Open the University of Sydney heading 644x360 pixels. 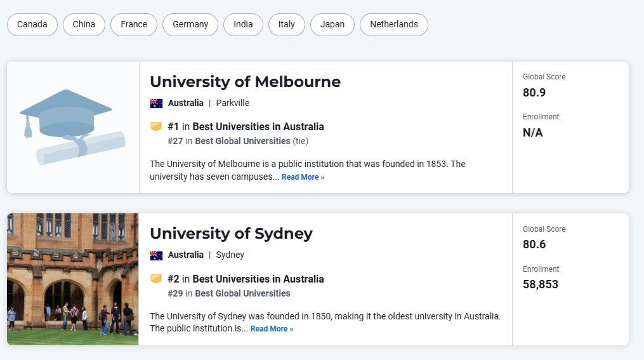(x=231, y=234)
